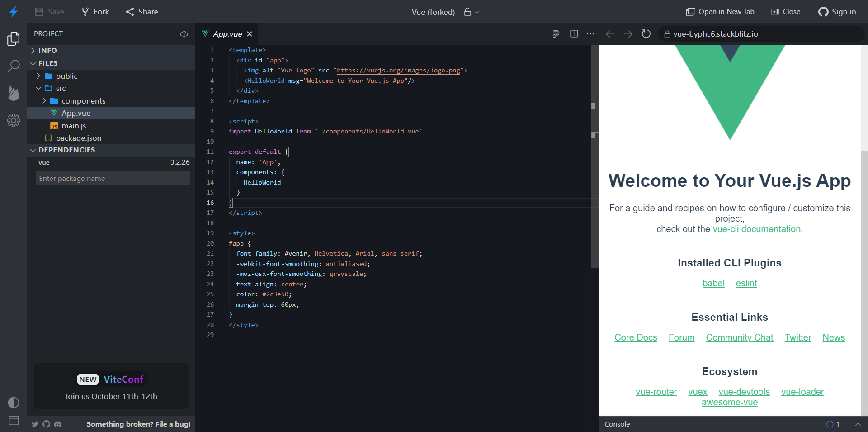Image resolution: width=868 pixels, height=432 pixels.
Task: Open the Search sidebar icon
Action: [14, 66]
